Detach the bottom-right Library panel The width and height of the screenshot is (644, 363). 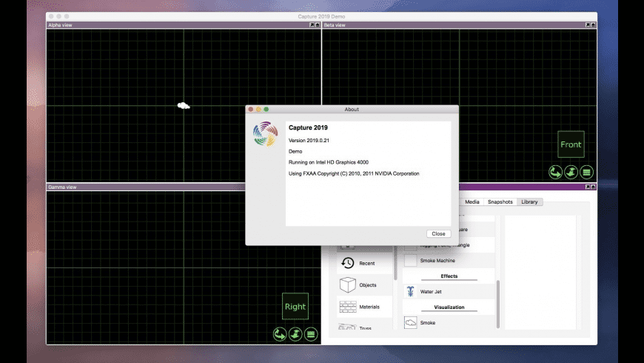[x=587, y=187]
